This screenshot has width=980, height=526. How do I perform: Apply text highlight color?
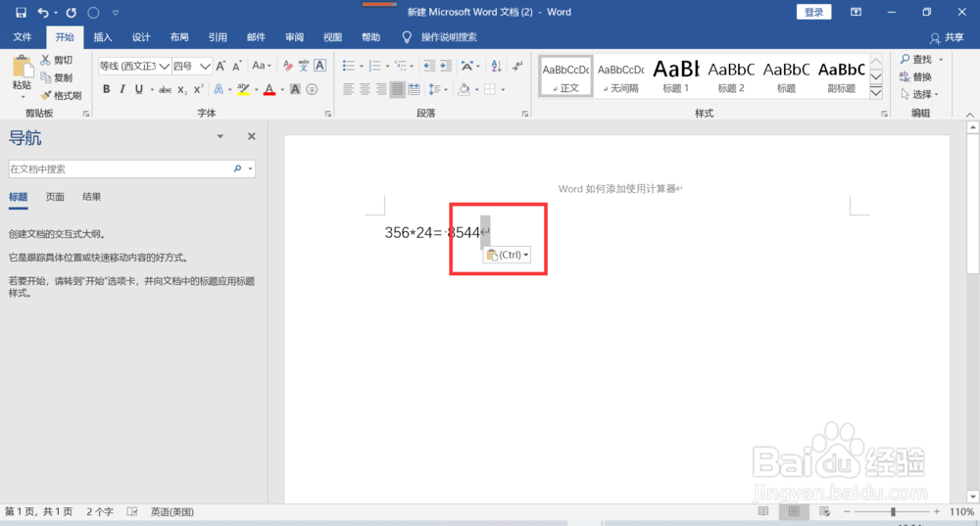(x=243, y=89)
